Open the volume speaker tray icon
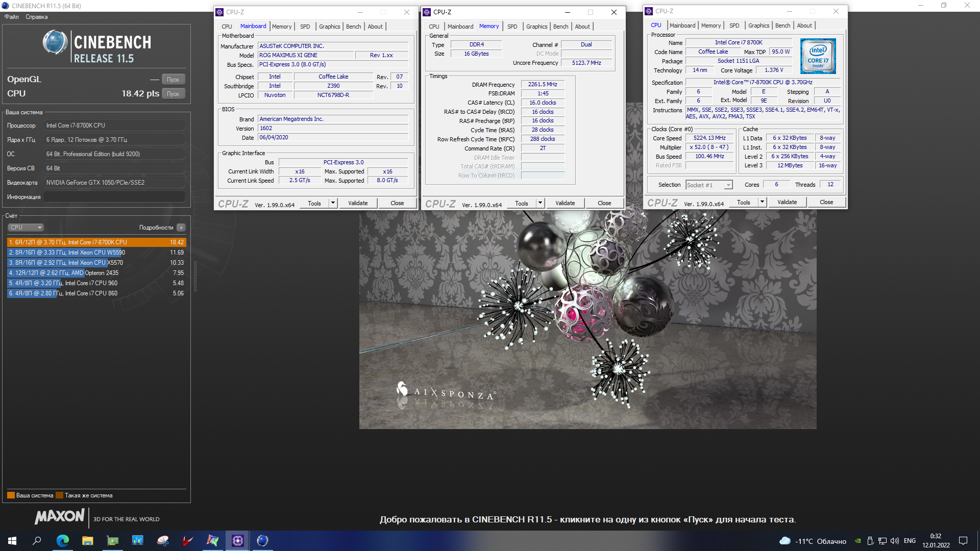 point(894,541)
